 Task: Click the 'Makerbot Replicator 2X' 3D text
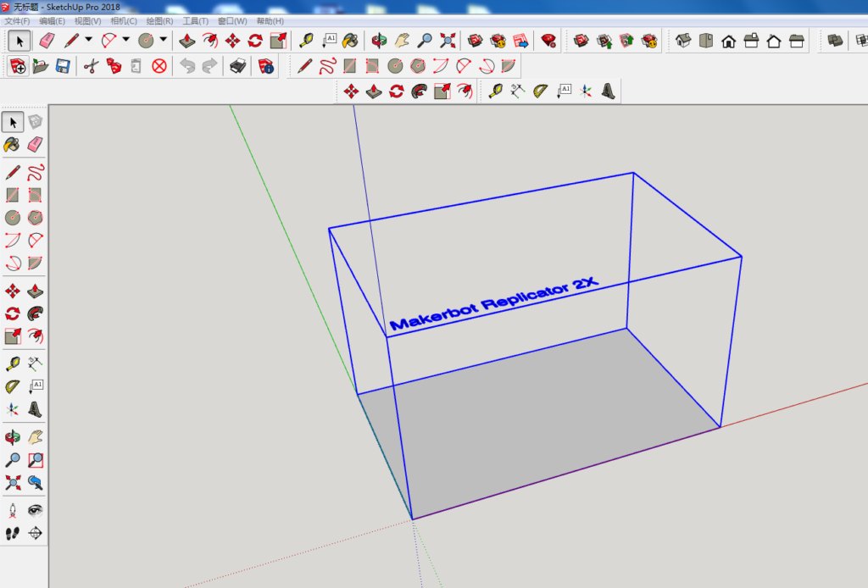coord(493,303)
